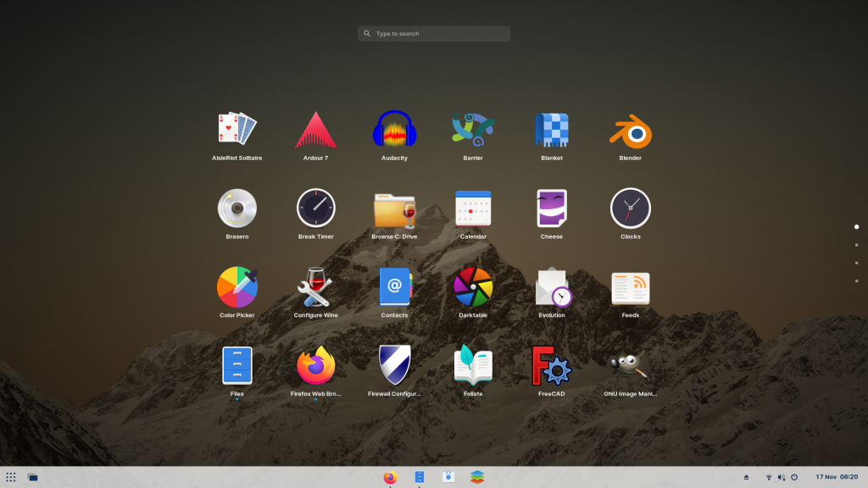Open AisleRiot Solitaire
868x488 pixels.
237,130
